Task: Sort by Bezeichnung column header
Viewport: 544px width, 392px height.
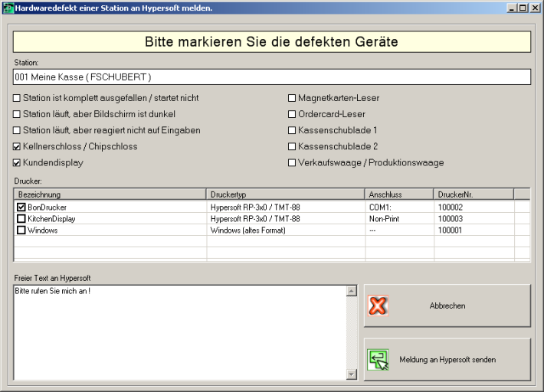Action: [x=110, y=194]
